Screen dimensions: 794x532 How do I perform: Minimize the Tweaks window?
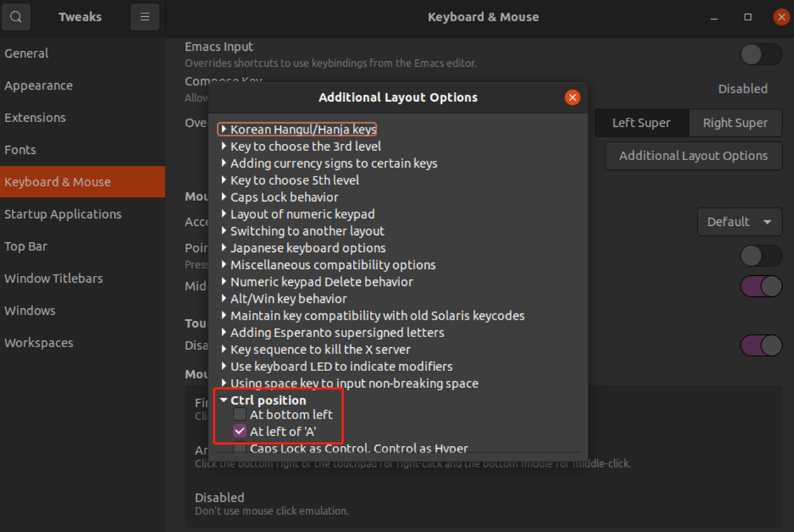[x=716, y=17]
